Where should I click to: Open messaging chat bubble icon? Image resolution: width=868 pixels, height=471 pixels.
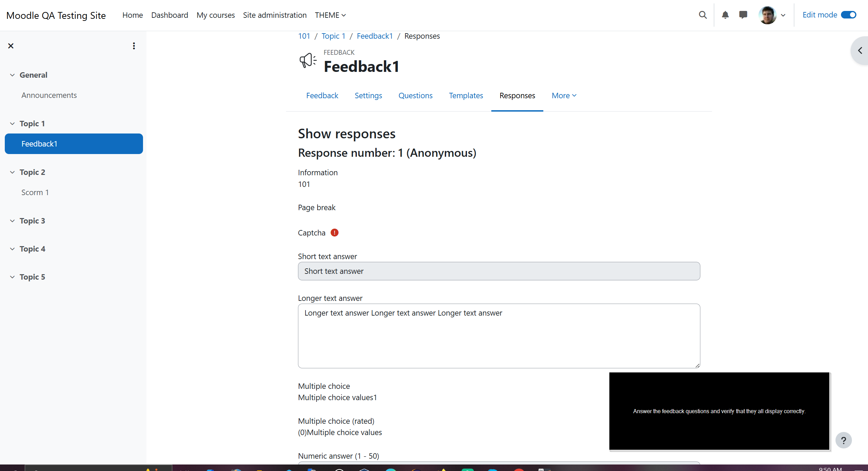point(743,15)
